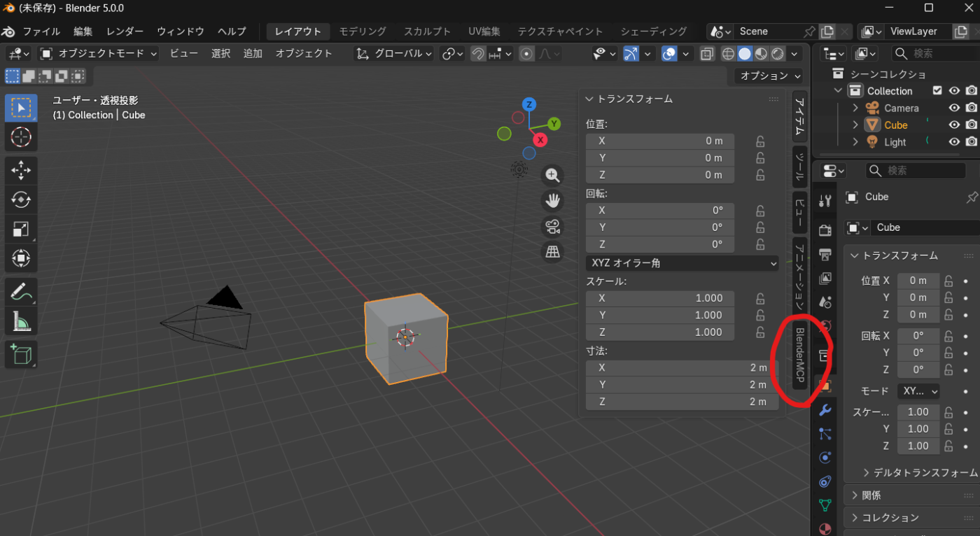Image resolution: width=980 pixels, height=536 pixels.
Task: Lock the location X in sidebar
Action: (x=760, y=141)
